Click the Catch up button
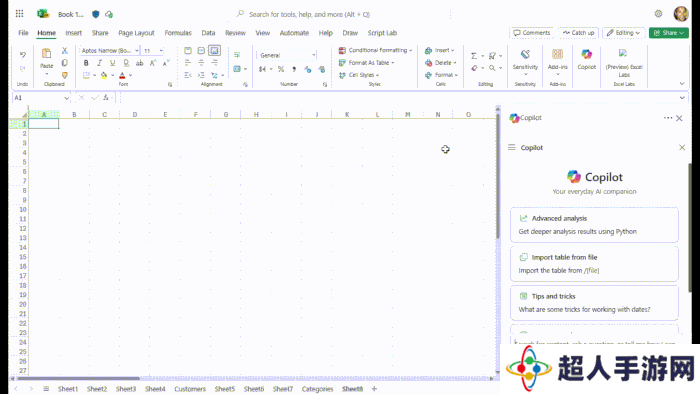The height and width of the screenshot is (394, 700). [578, 33]
